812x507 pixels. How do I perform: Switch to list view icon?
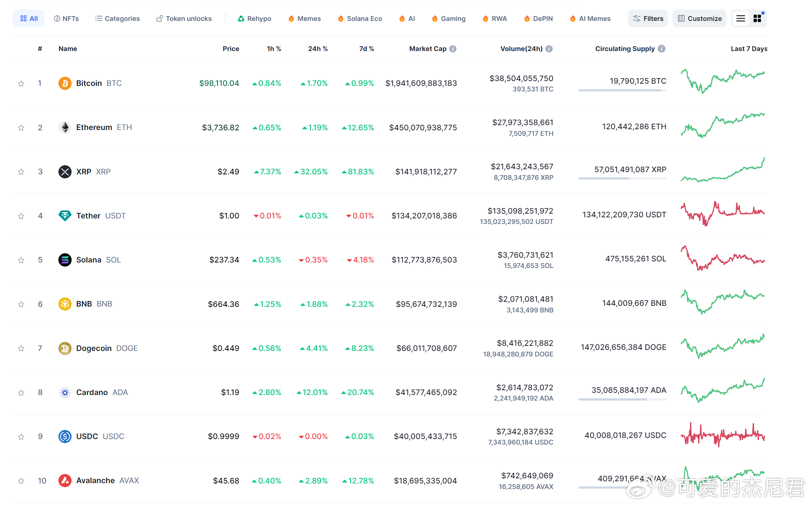tap(741, 18)
